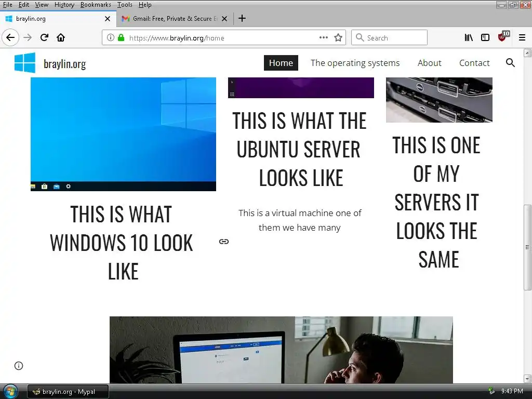
Task: Open the Contact page link
Action: (x=474, y=63)
